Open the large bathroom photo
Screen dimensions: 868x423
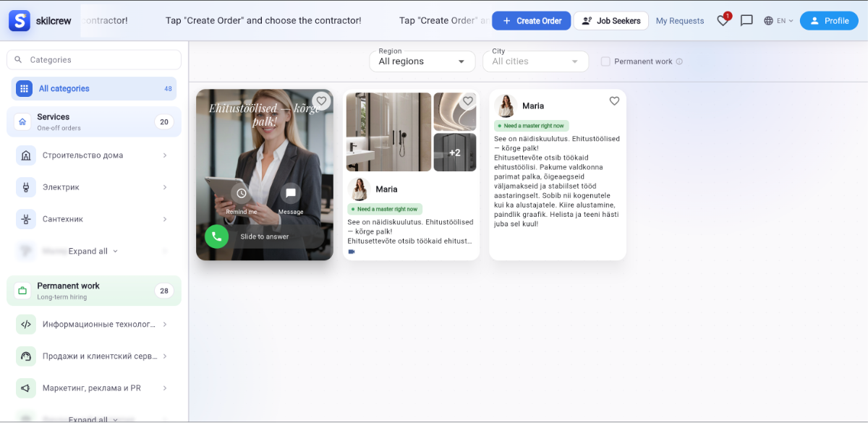coord(388,132)
